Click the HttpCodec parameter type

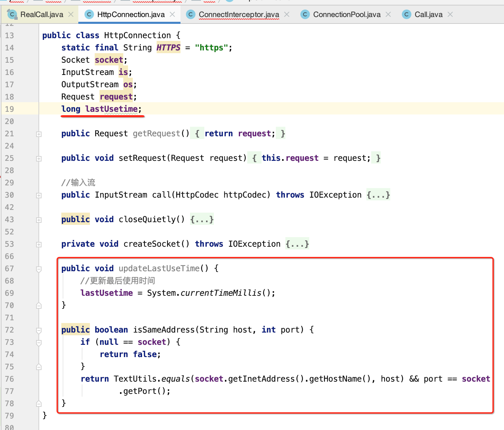point(197,195)
